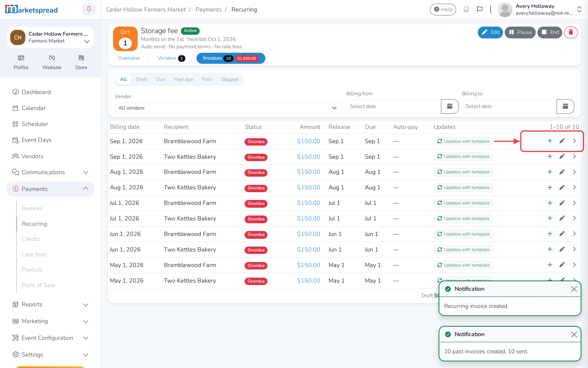Delete recurring invoice with trash icon

[x=570, y=32]
